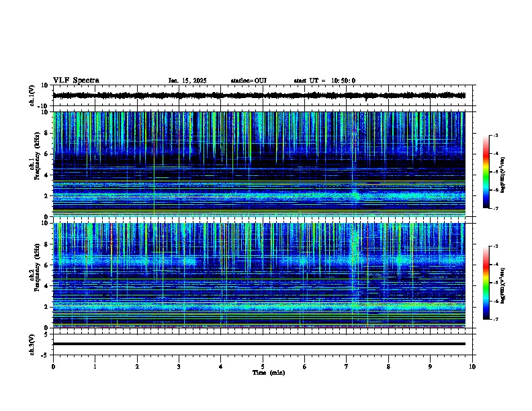Click tick label "10" on the time axis
The height and width of the screenshot is (411, 532).
pyautogui.click(x=472, y=367)
